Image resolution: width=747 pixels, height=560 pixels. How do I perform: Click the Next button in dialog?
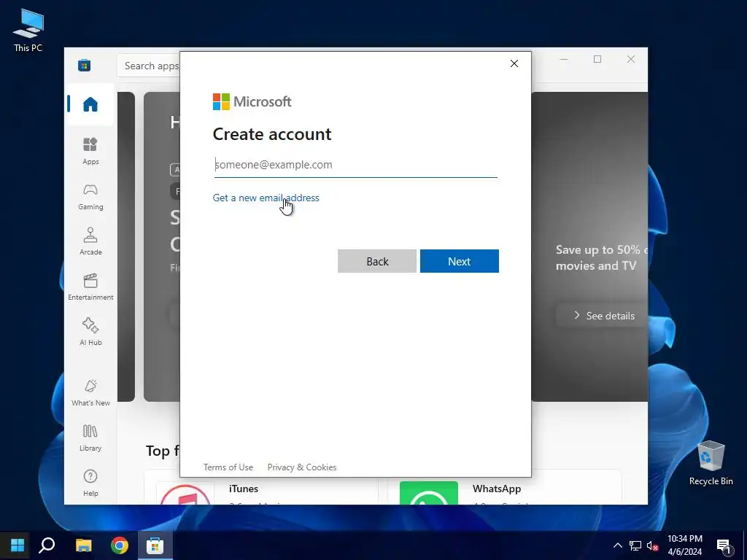[x=460, y=261]
